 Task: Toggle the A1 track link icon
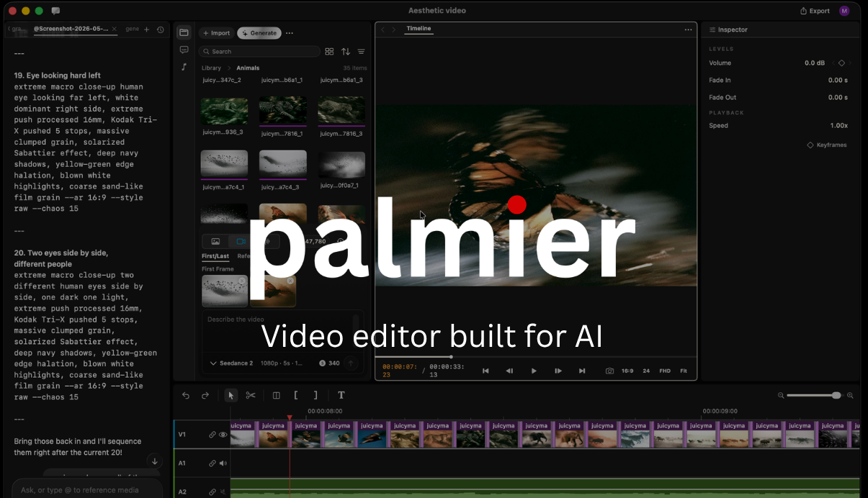tap(212, 463)
